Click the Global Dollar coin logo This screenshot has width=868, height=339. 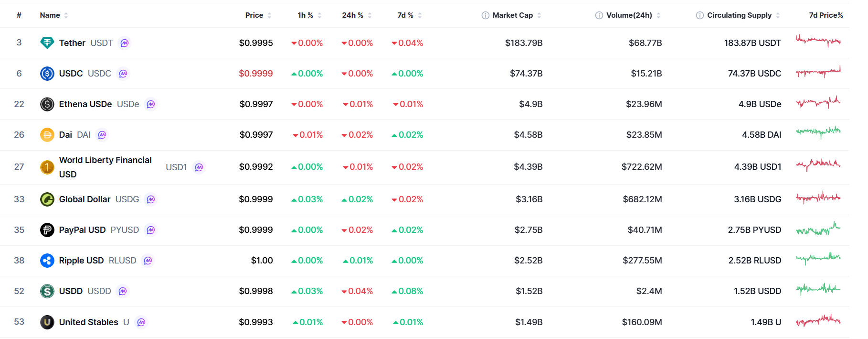[x=47, y=199]
